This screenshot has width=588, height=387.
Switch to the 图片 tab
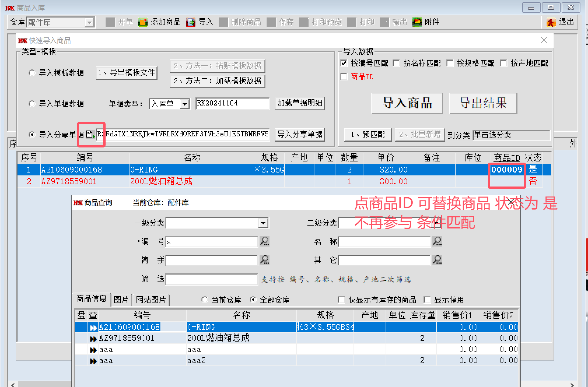(x=121, y=300)
